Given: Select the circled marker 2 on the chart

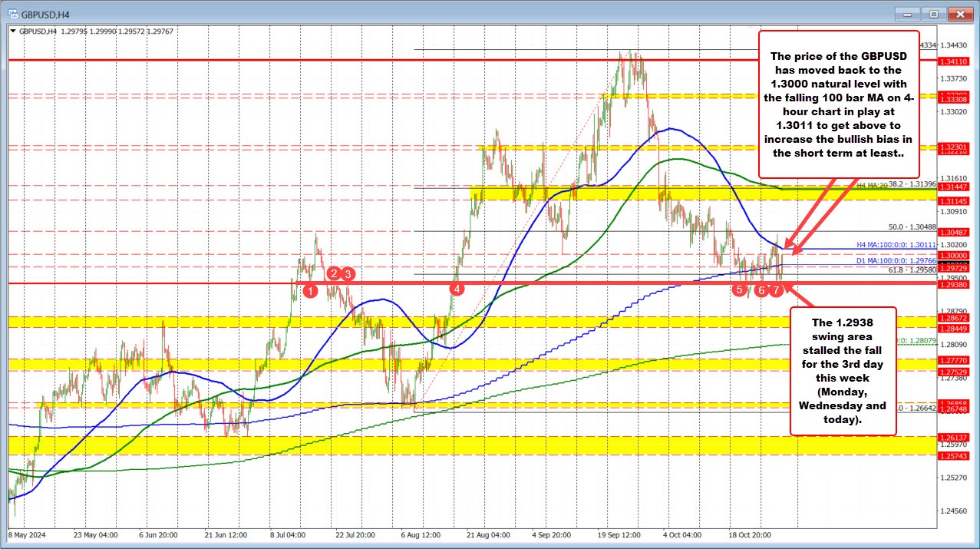Looking at the screenshot, I should pyautogui.click(x=334, y=273).
